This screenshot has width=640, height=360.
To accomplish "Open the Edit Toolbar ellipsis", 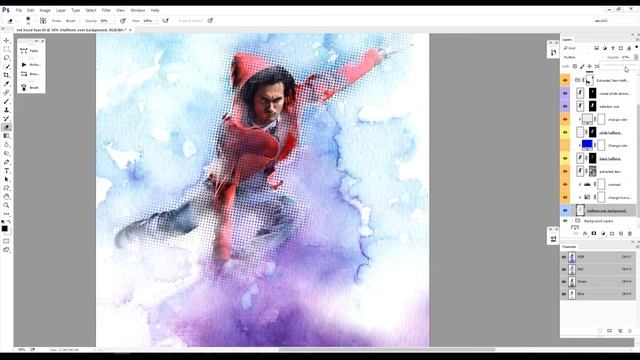I will (6, 214).
